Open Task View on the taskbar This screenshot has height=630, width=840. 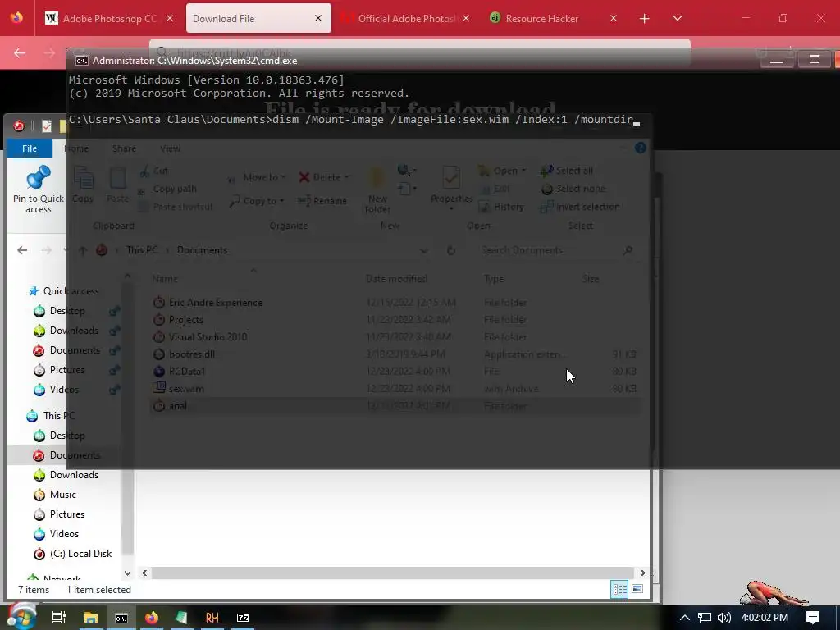pyautogui.click(x=58, y=618)
